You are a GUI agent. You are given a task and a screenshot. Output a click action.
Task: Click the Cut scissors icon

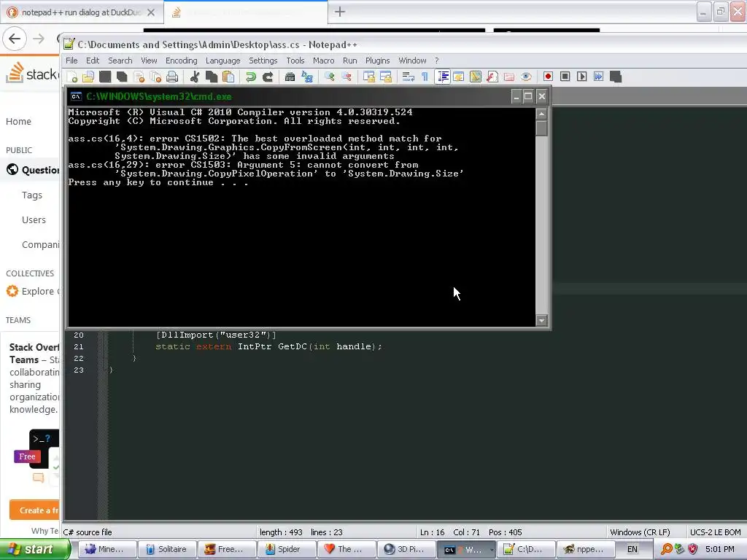[x=194, y=77]
